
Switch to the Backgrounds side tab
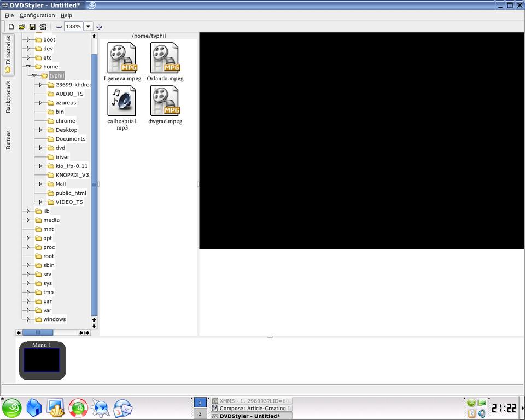click(8, 97)
